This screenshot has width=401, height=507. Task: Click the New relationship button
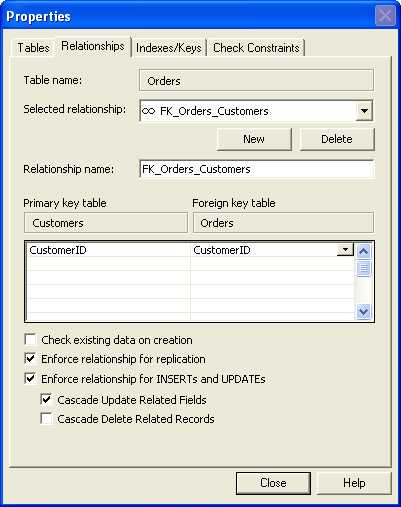click(x=254, y=139)
